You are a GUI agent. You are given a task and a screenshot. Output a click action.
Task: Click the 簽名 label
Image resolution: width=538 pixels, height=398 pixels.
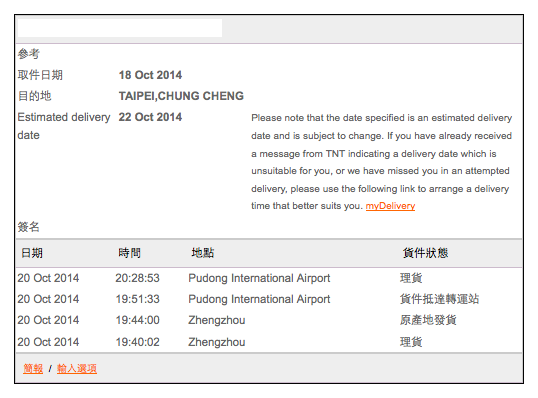click(28, 227)
